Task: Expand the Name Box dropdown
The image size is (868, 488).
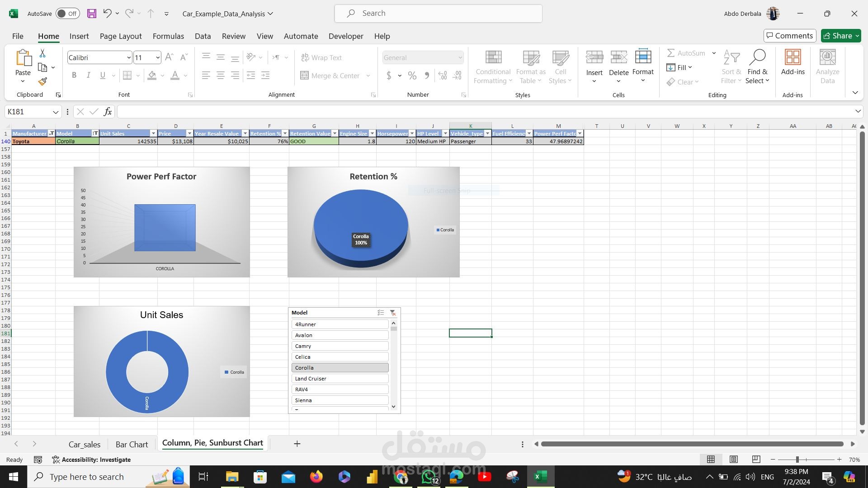Action: 55,112
